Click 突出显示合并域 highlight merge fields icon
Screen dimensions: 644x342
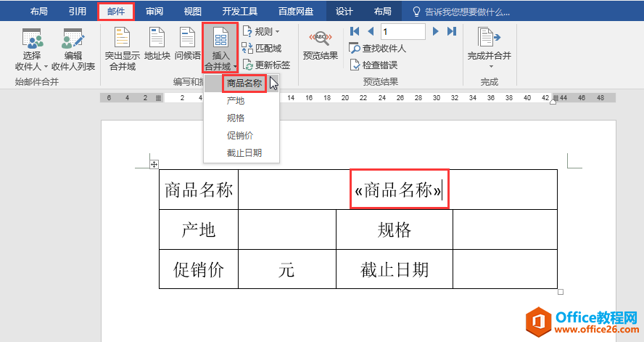122,39
